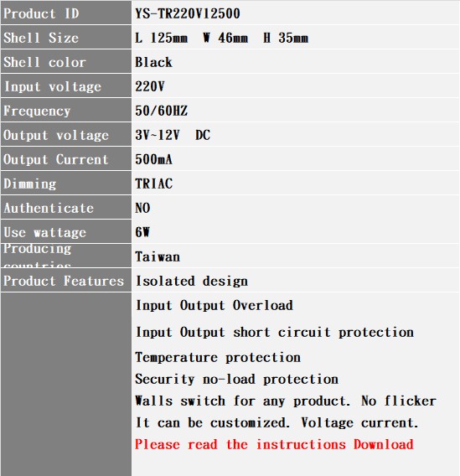The width and height of the screenshot is (460, 476).
Task: Click the Authenticate label cell
Action: coord(66,207)
